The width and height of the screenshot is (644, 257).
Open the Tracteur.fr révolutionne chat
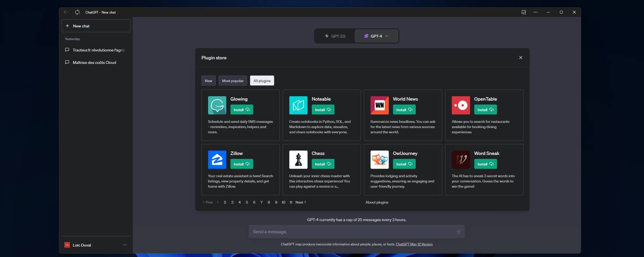click(96, 50)
